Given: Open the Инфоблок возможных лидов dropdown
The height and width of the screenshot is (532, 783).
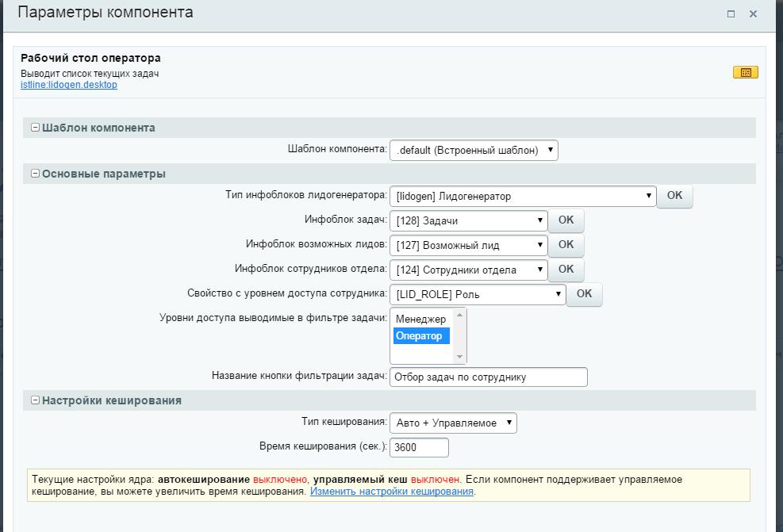Looking at the screenshot, I should click(468, 245).
